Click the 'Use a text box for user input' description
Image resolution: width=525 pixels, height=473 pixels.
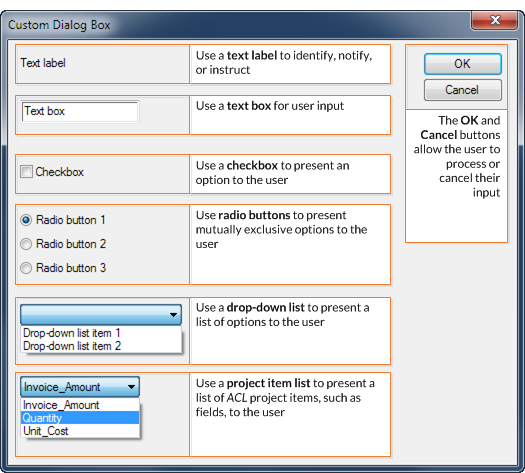tap(270, 106)
